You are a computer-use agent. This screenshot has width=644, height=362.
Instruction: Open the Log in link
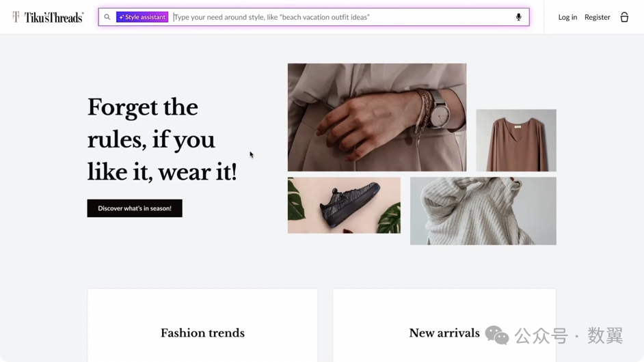point(567,17)
